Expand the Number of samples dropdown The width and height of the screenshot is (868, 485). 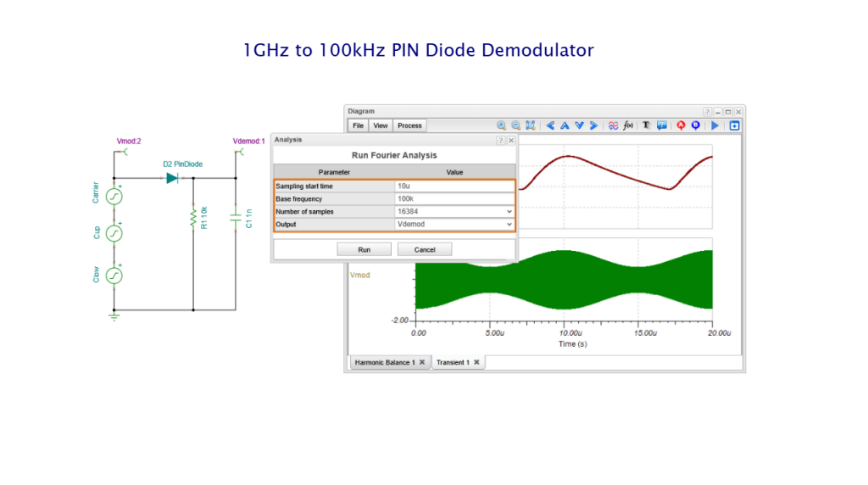[509, 211]
